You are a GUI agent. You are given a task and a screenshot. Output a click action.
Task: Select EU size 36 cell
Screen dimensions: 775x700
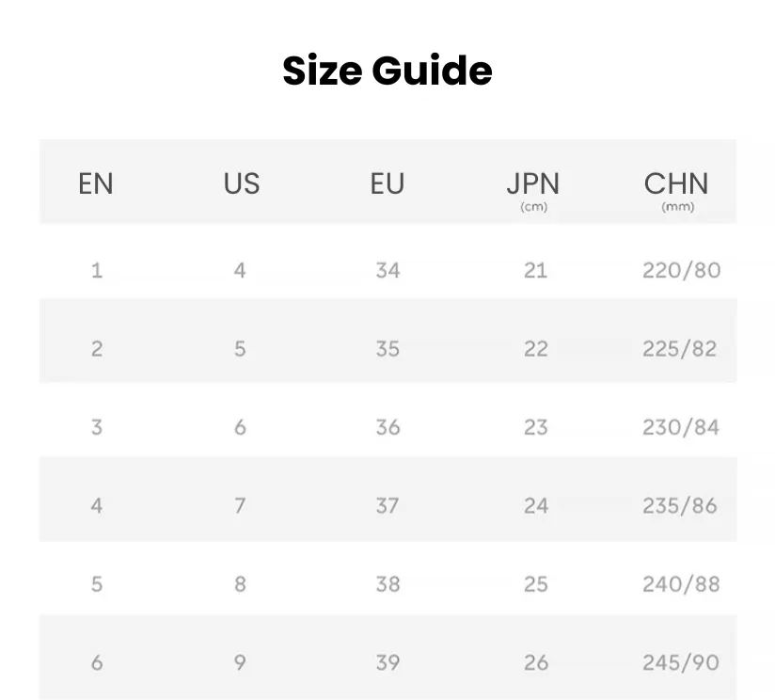[387, 427]
